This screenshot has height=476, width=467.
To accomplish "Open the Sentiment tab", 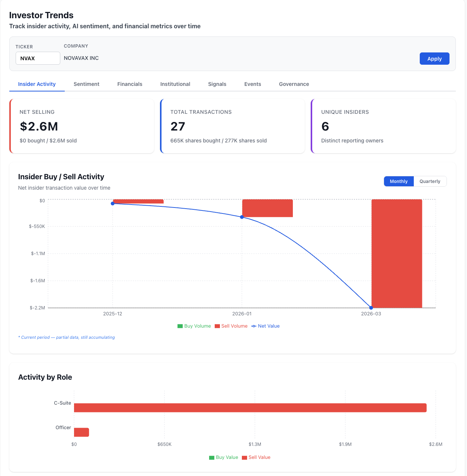I will 86,84.
